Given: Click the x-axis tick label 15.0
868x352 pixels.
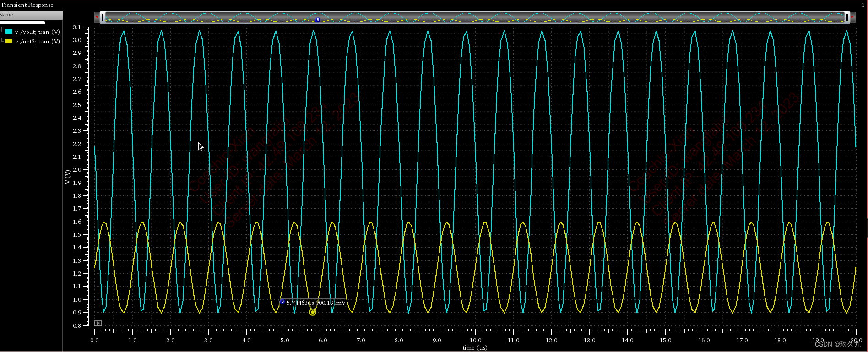Looking at the screenshot, I should point(666,340).
